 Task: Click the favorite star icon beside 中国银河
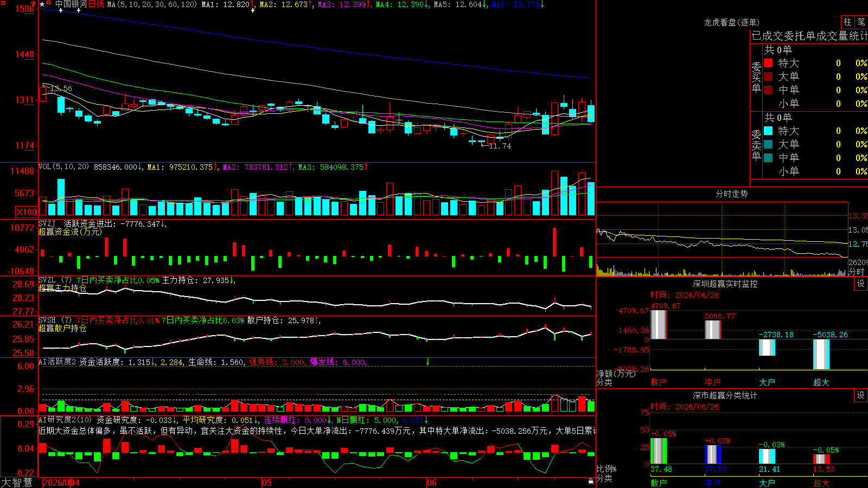(42, 4)
